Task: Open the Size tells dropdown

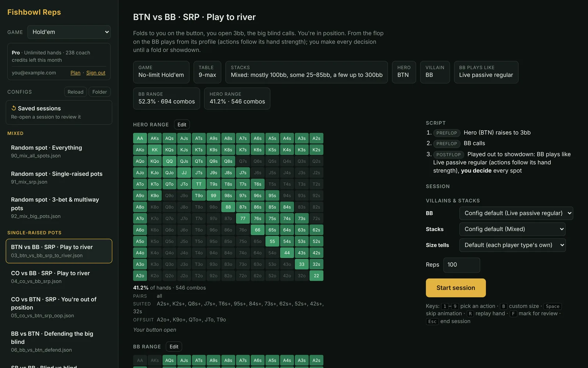Action: click(x=512, y=245)
